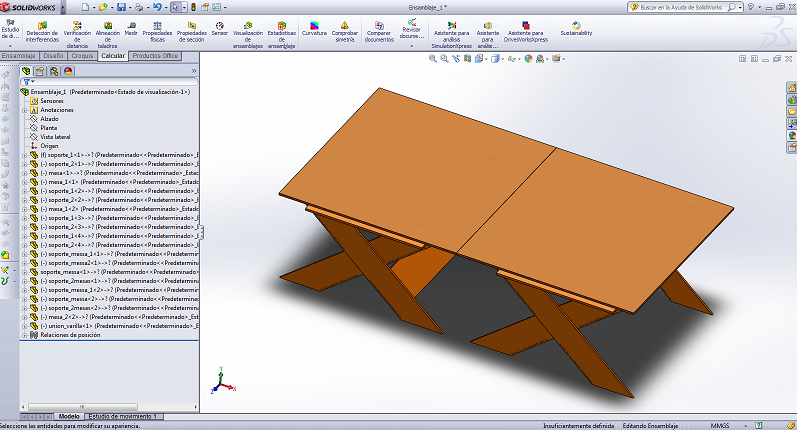The width and height of the screenshot is (798, 431).
Task: Expand the (f) soporte_1<1> component
Action: (24, 155)
